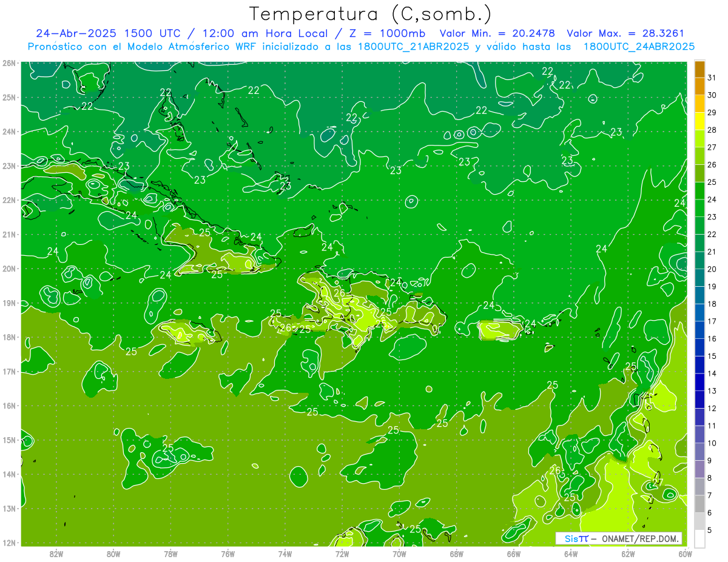Click the init time '1800UTC_21ABR2025'

pos(415,47)
